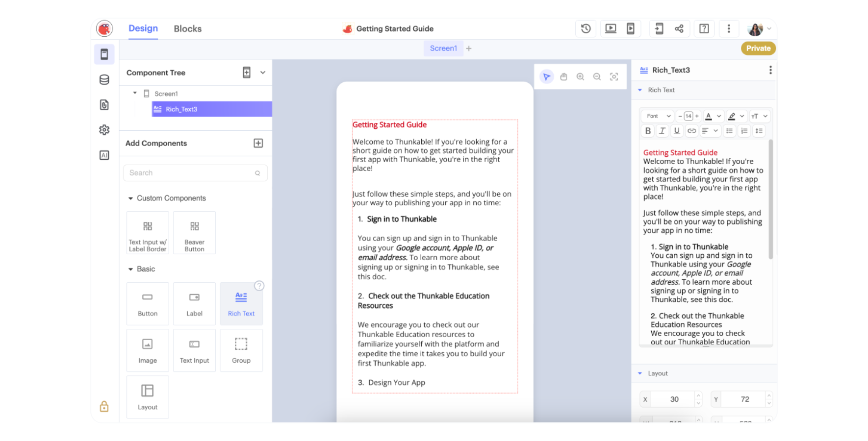
Task: Activate the canvas select pointer tool
Action: 547,77
